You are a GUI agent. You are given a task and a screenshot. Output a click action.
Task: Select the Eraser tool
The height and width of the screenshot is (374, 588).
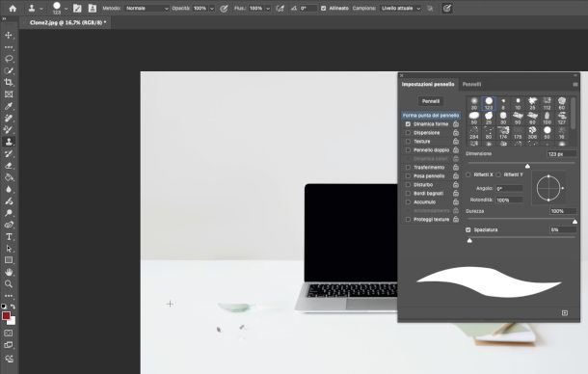[x=9, y=166]
